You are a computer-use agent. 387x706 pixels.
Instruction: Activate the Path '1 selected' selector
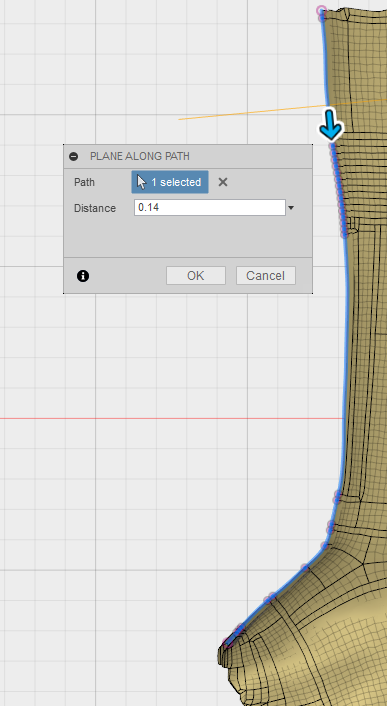[x=170, y=182]
